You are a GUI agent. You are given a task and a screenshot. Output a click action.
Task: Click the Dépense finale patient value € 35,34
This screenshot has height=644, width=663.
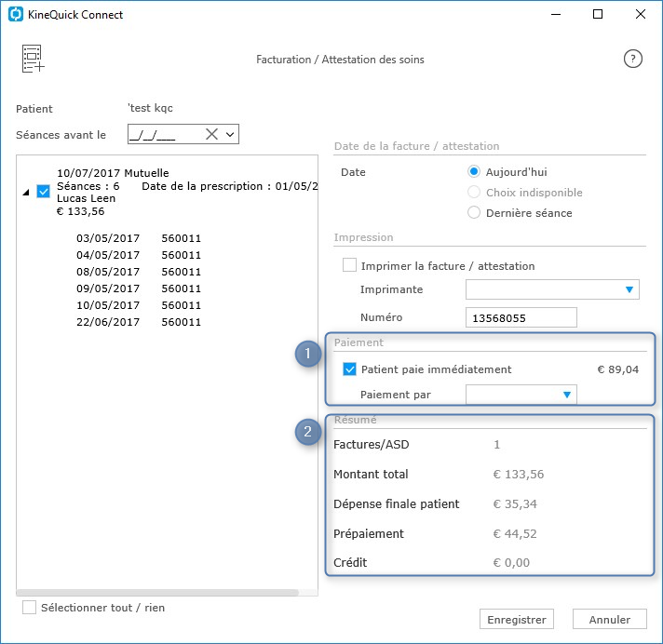[x=515, y=503]
